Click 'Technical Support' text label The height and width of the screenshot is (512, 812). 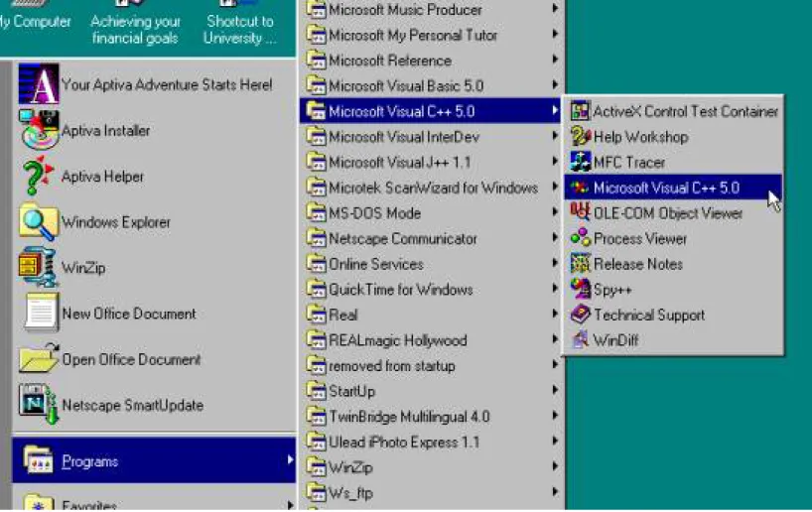tap(649, 315)
